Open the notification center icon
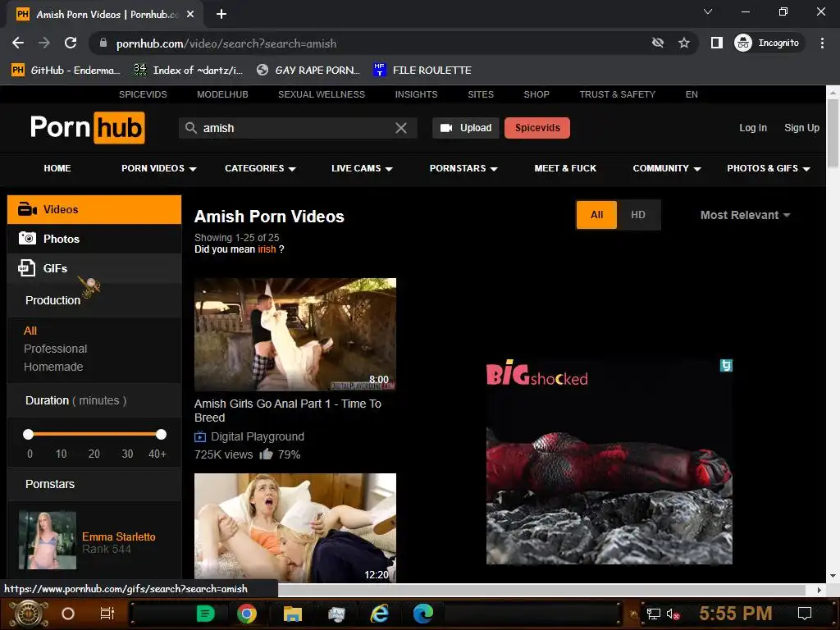Viewport: 840px width, 630px height. pyautogui.click(x=805, y=614)
